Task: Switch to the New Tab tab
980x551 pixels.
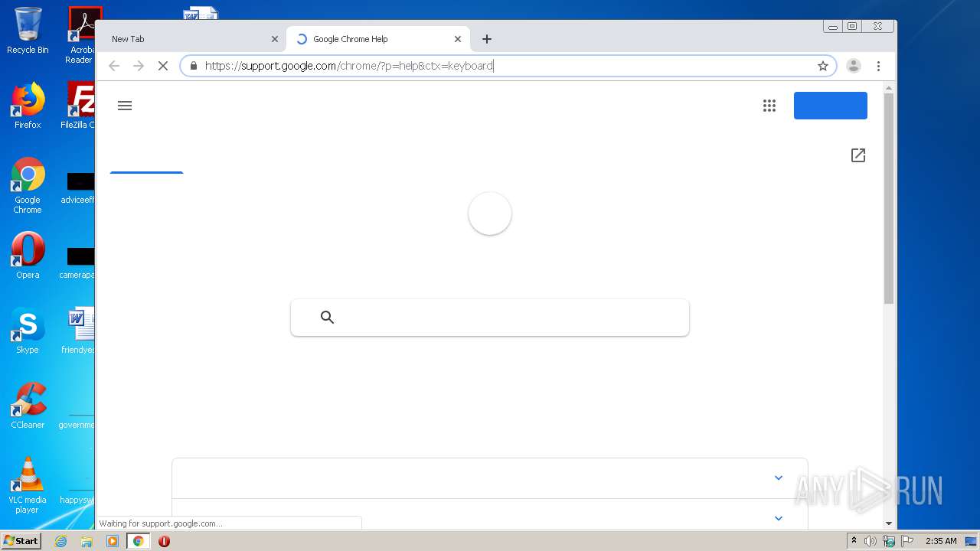Action: coord(191,39)
